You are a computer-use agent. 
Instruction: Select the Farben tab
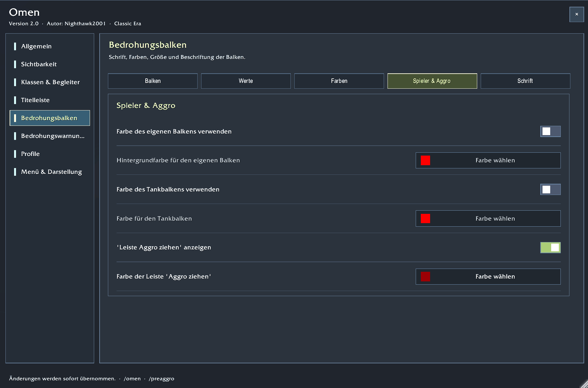point(339,81)
